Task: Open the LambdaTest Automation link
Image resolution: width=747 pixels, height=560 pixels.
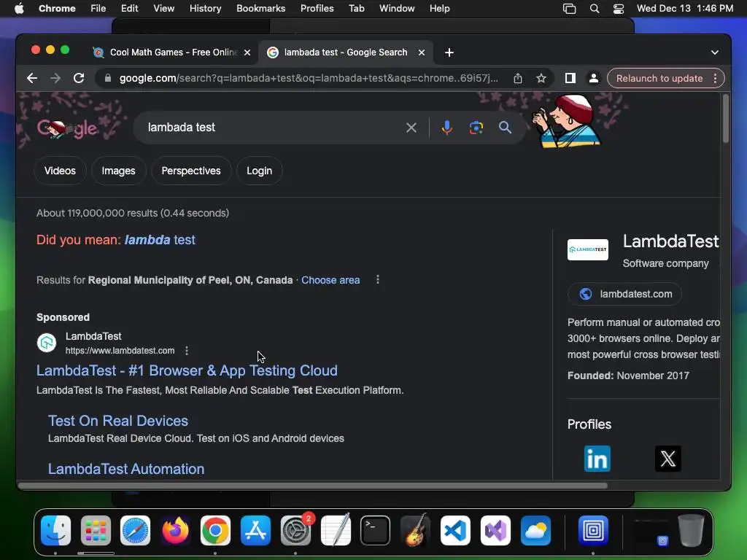Action: pos(125,469)
